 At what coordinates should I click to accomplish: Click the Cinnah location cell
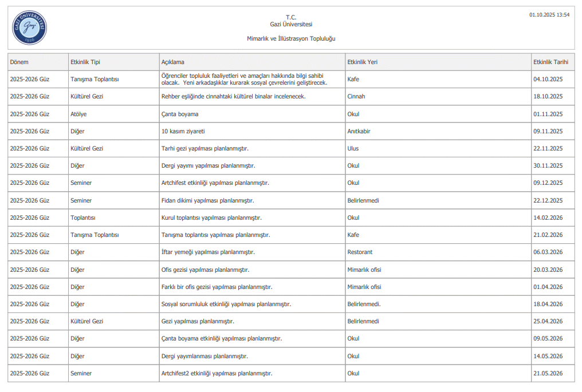click(356, 96)
